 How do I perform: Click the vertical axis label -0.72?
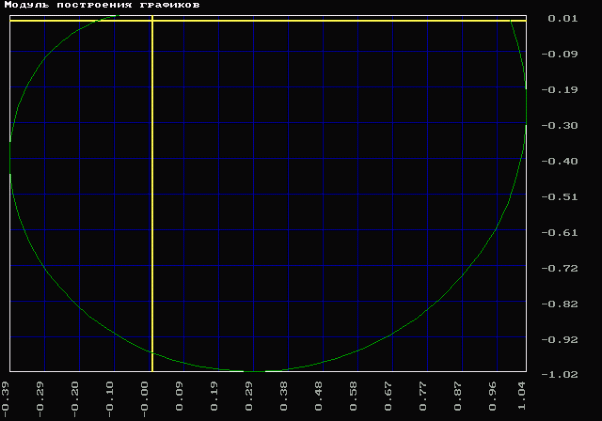(x=559, y=269)
